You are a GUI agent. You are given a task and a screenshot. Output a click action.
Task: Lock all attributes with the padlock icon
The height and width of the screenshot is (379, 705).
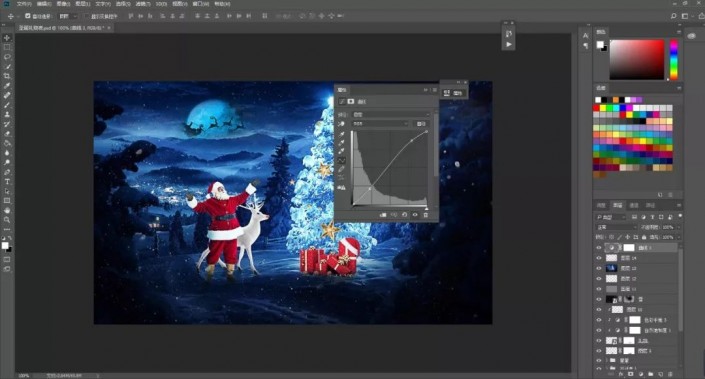pyautogui.click(x=644, y=237)
